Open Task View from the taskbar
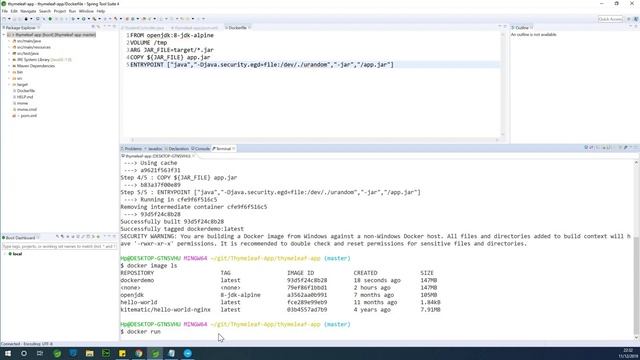 40,353
